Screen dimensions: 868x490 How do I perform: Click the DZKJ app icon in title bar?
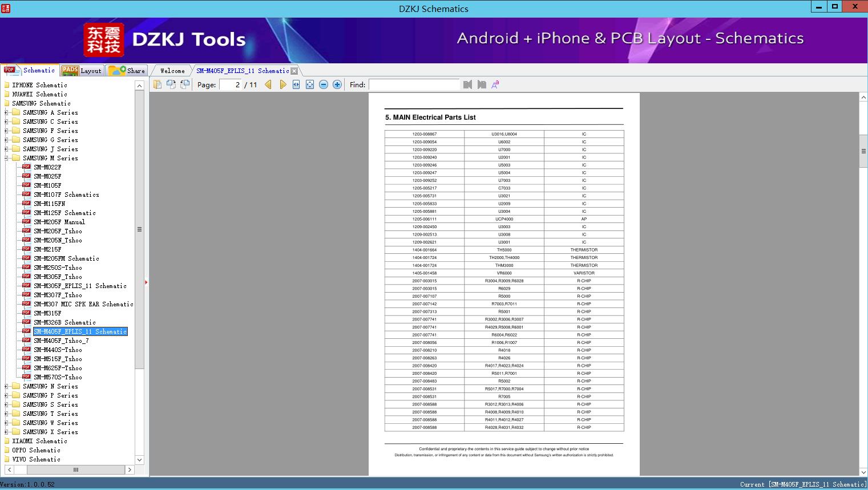click(6, 8)
